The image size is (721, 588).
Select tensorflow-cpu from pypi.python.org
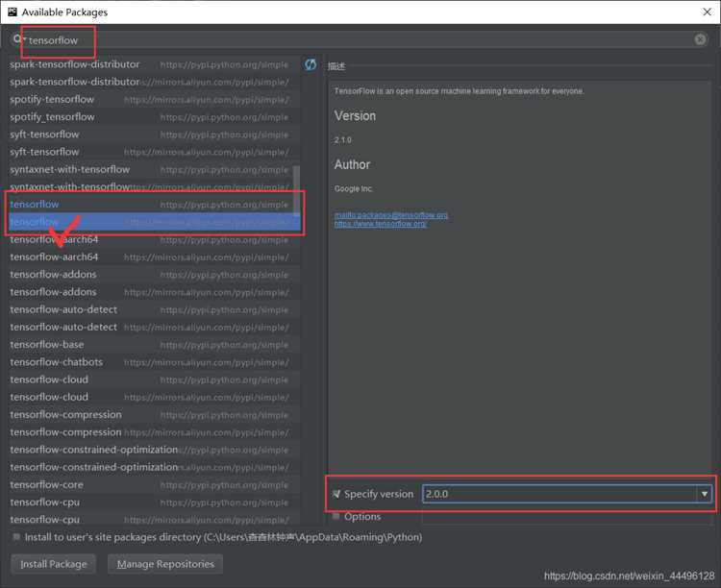pyautogui.click(x=155, y=502)
